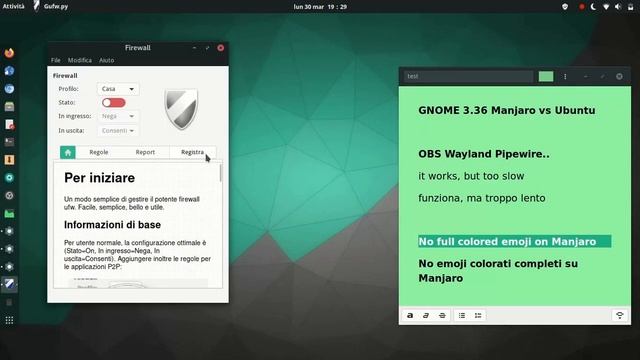
Task: Open the Profilo dropdown showing Casa
Action: pos(118,89)
